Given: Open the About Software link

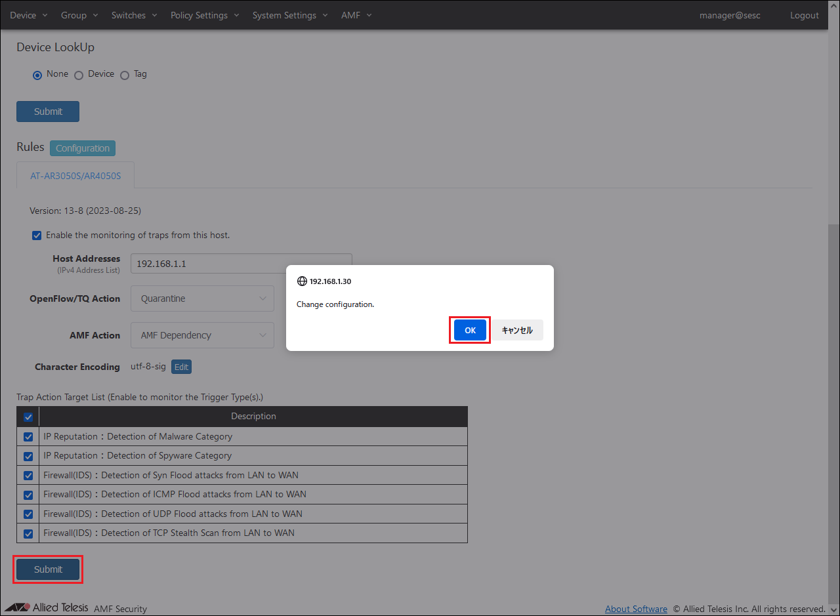Looking at the screenshot, I should click(x=636, y=609).
